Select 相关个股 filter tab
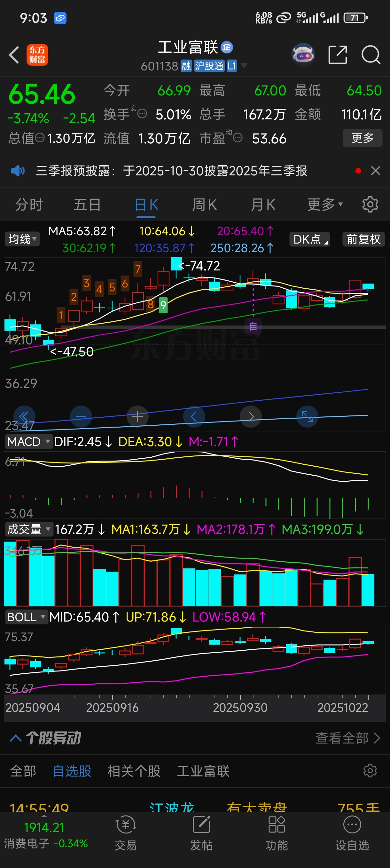This screenshot has width=390, height=868. (134, 771)
